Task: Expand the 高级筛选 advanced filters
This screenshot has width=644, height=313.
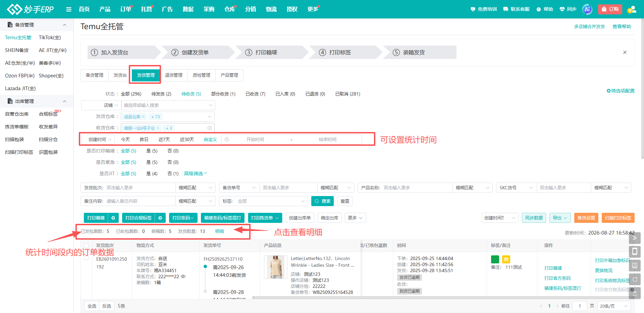Action: pyautogui.click(x=196, y=174)
